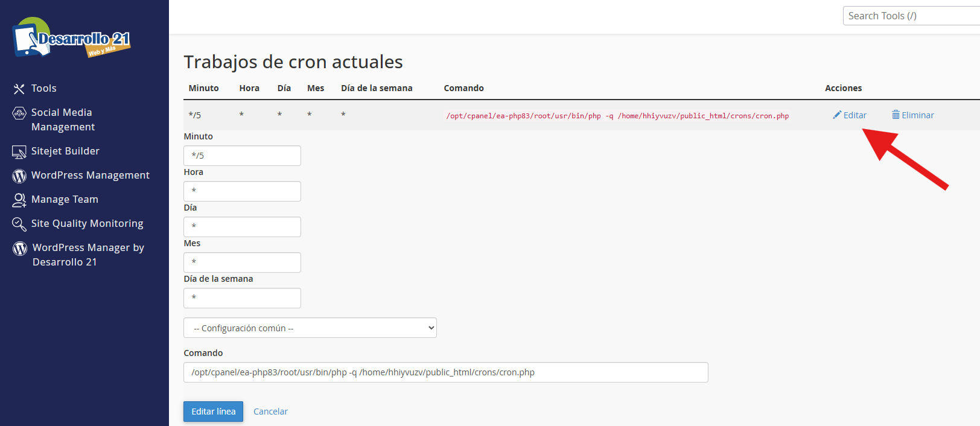The height and width of the screenshot is (426, 980).
Task: Open Sitejet Builder from the sidebar
Action: pos(65,151)
